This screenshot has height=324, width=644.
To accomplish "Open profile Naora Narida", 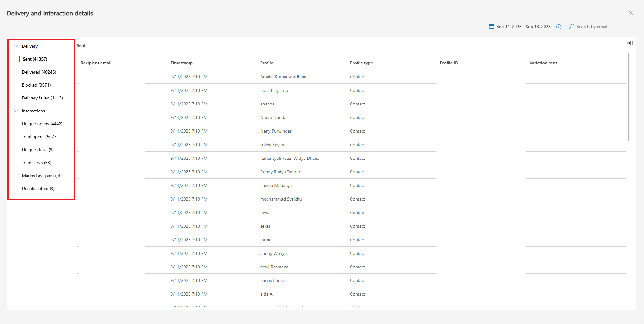I will pyautogui.click(x=273, y=117).
